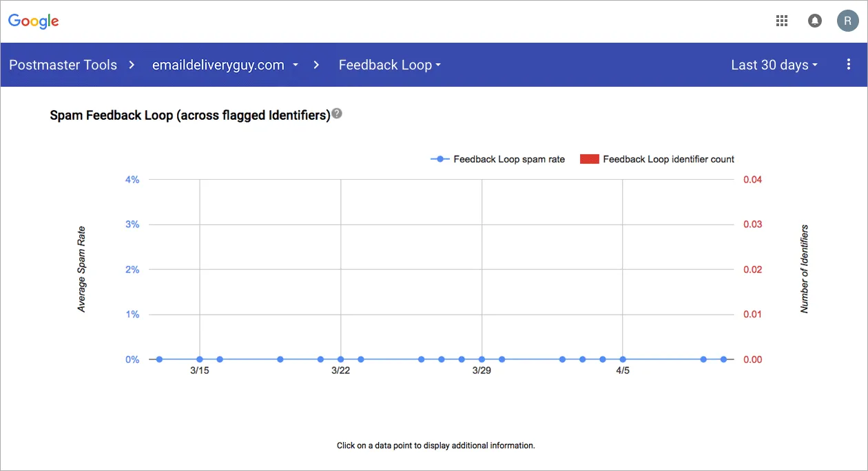The height and width of the screenshot is (471, 868).
Task: Click the 4% spam rate axis label
Action: click(132, 180)
